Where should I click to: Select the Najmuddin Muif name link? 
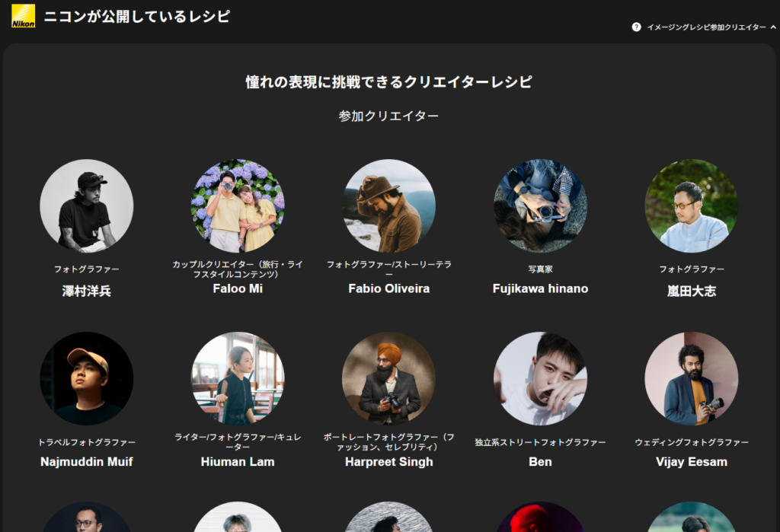click(87, 461)
